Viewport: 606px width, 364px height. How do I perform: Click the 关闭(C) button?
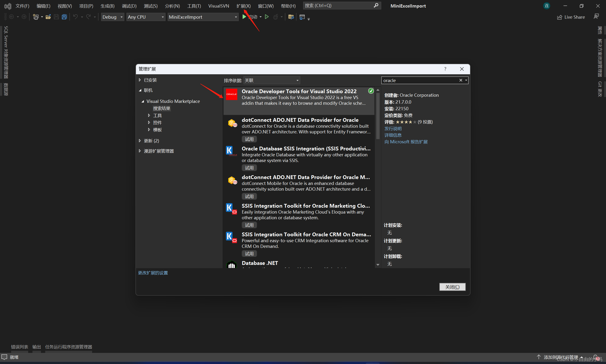452,287
